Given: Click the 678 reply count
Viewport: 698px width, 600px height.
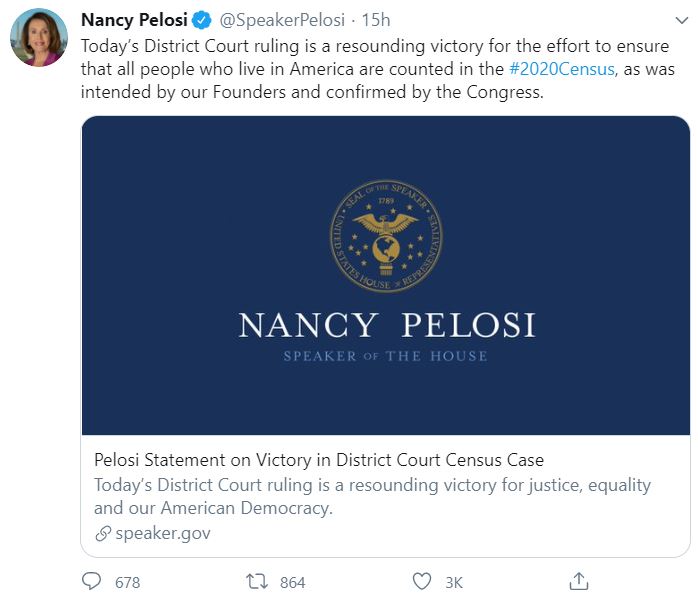Looking at the screenshot, I should point(128,582).
